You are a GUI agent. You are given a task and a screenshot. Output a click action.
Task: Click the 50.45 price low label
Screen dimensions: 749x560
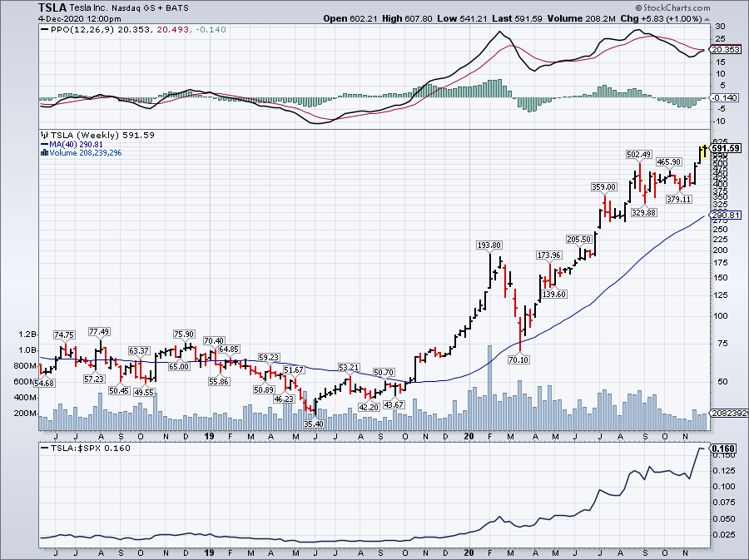pyautogui.click(x=119, y=390)
